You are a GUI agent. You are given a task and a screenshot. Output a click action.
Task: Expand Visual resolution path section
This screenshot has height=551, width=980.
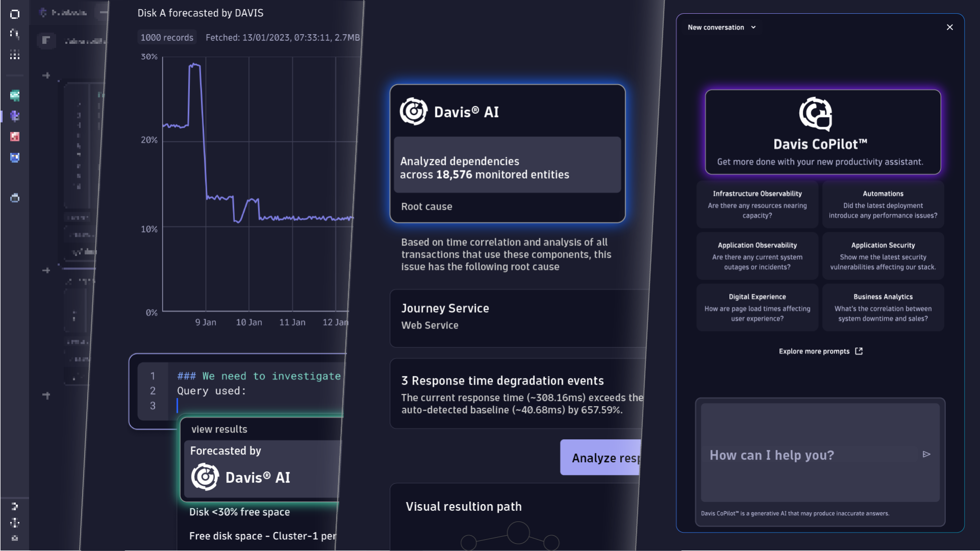(x=464, y=506)
